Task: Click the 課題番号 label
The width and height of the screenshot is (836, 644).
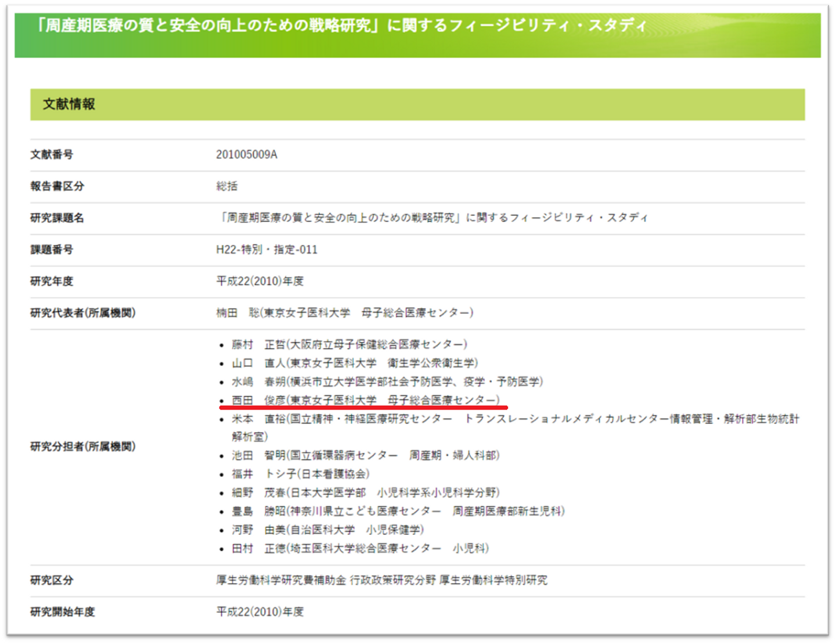Action: [x=52, y=249]
